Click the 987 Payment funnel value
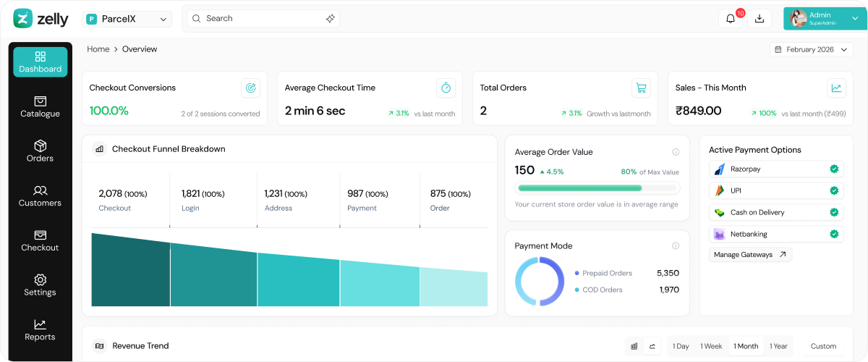Image resolution: width=868 pixels, height=362 pixels. pyautogui.click(x=367, y=194)
